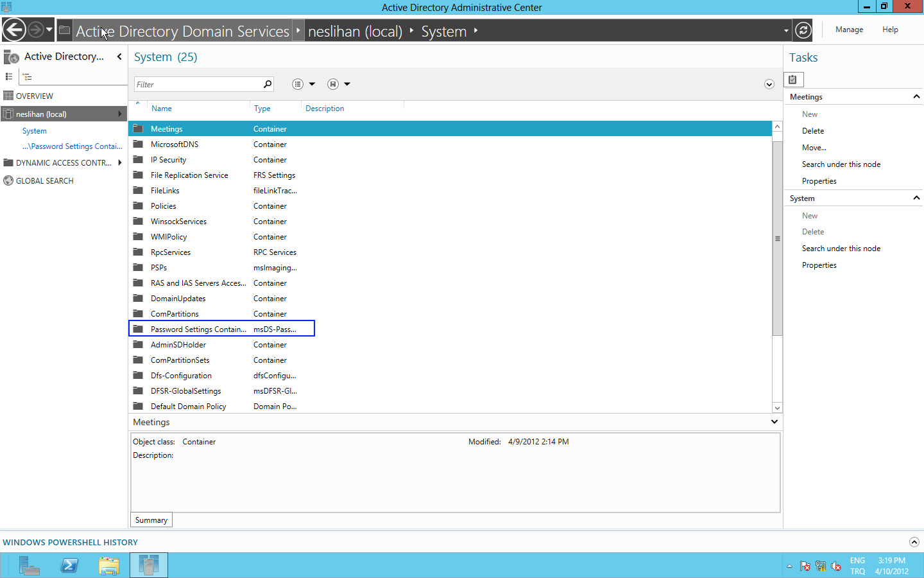Click the refresh icon in the address bar
924x578 pixels.
click(803, 30)
